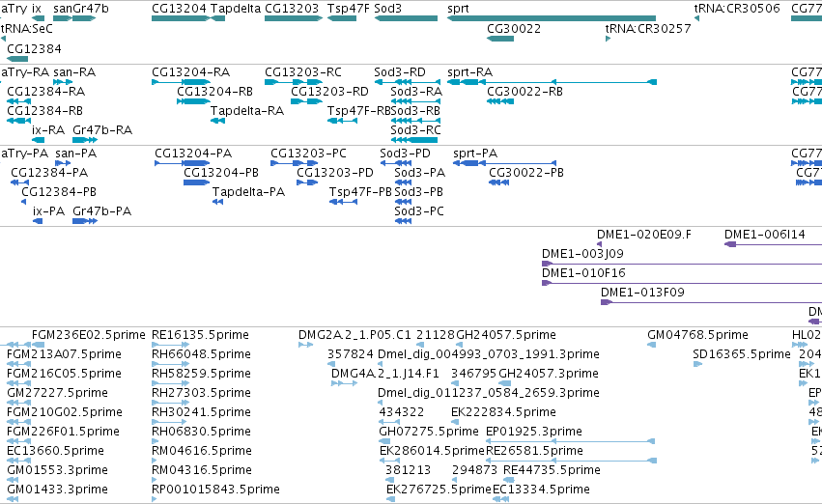Click the tRNA:CR30257 feature label
The image size is (822, 504).
648,29
